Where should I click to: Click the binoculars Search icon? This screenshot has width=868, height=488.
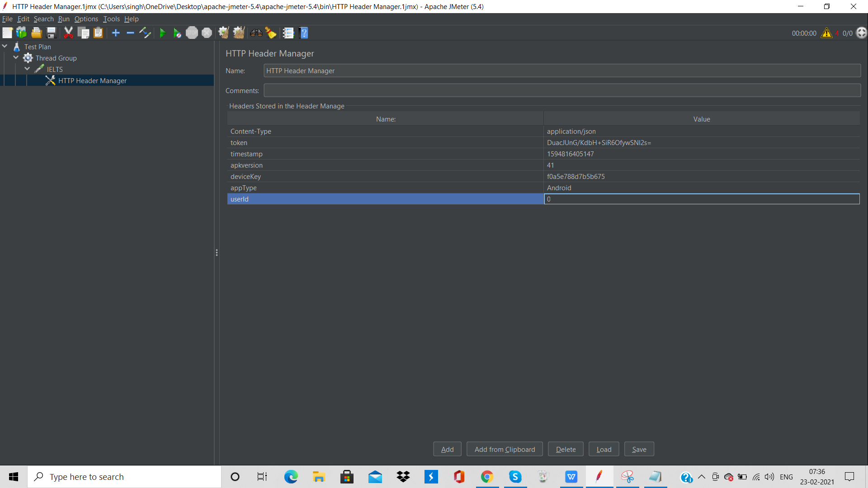[256, 33]
